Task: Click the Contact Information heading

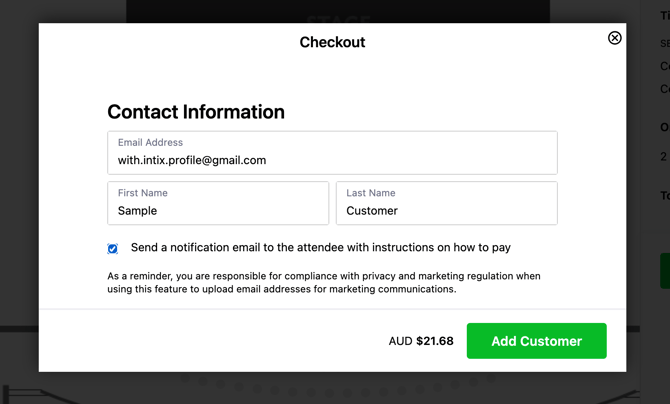Action: pyautogui.click(x=196, y=112)
